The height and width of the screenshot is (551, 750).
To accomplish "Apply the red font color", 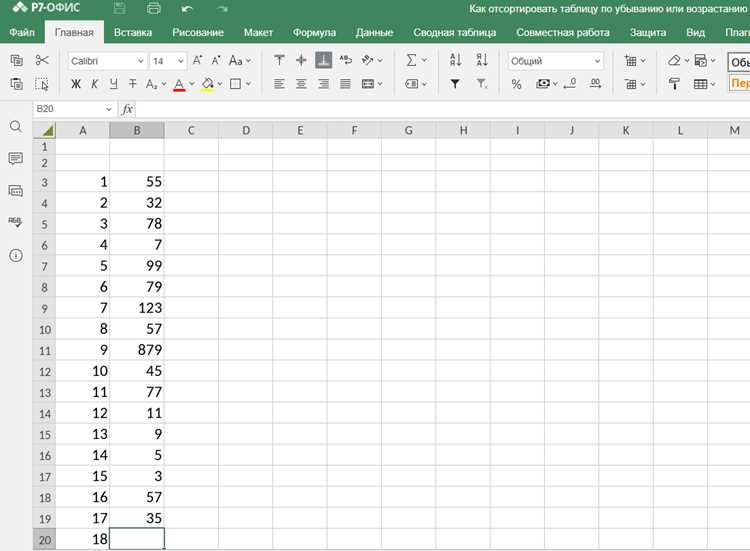I will coord(179,85).
